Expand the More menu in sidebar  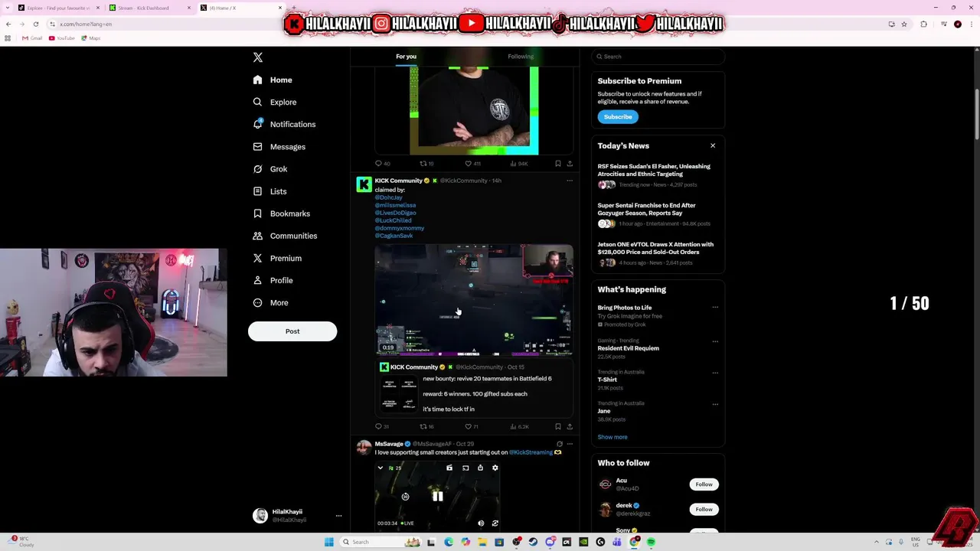click(270, 302)
